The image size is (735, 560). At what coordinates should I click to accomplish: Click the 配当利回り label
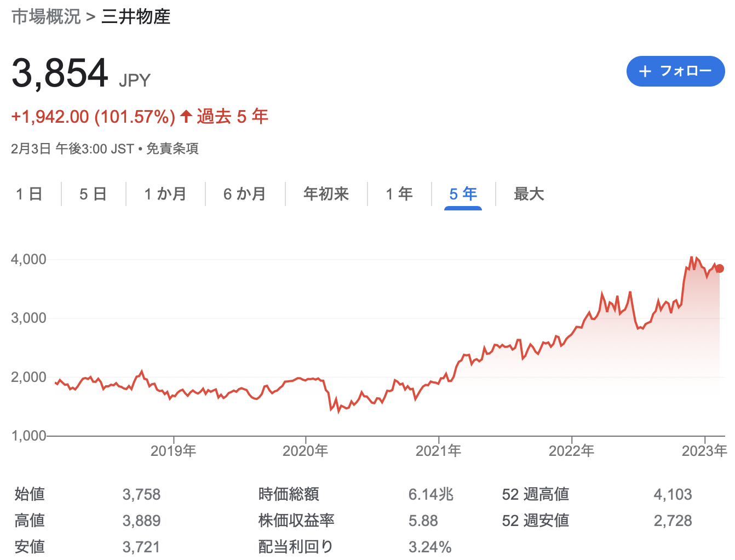click(296, 547)
